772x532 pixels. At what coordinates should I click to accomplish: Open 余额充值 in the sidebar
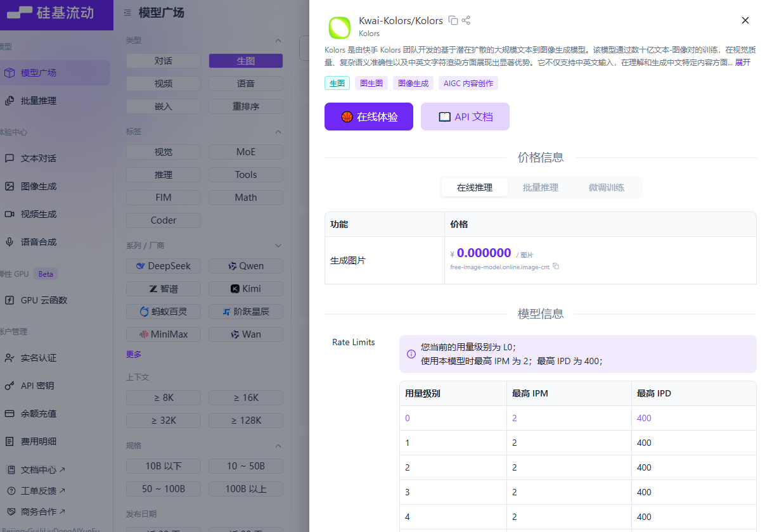coord(55,414)
